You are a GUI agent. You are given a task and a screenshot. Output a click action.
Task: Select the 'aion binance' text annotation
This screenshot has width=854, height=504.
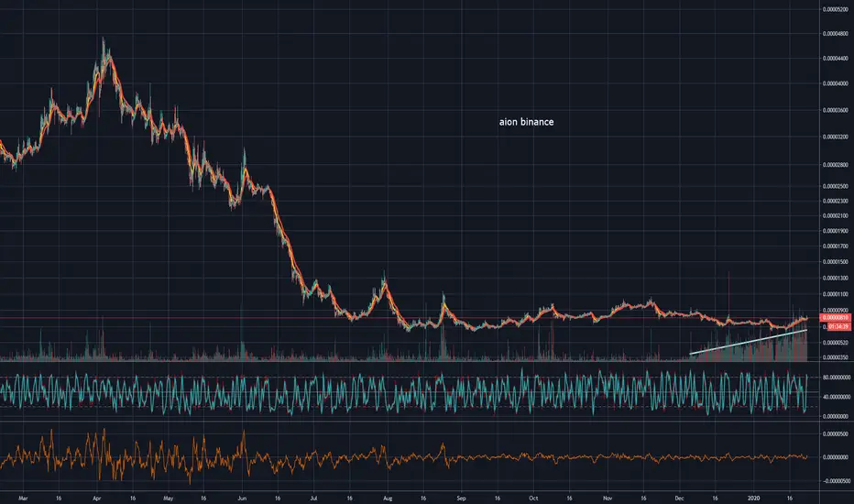point(526,122)
